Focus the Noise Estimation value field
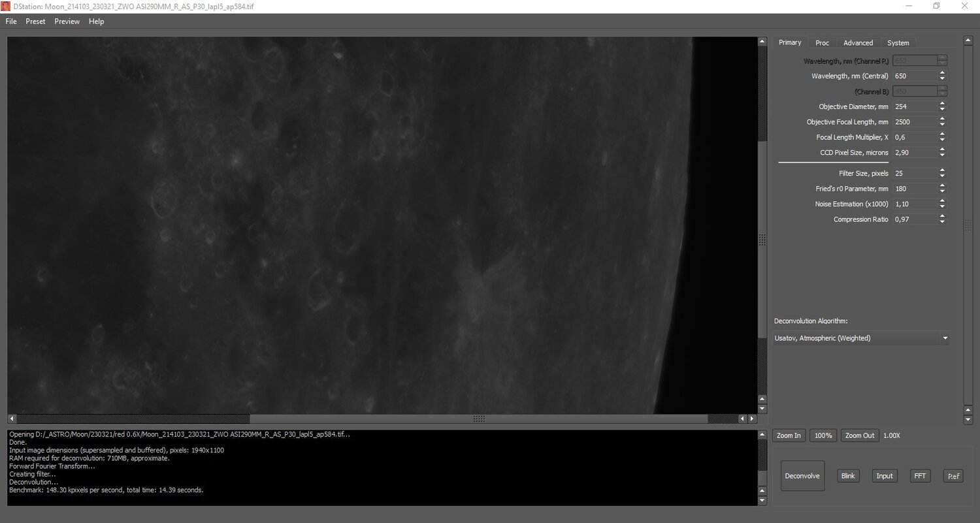 tap(914, 204)
